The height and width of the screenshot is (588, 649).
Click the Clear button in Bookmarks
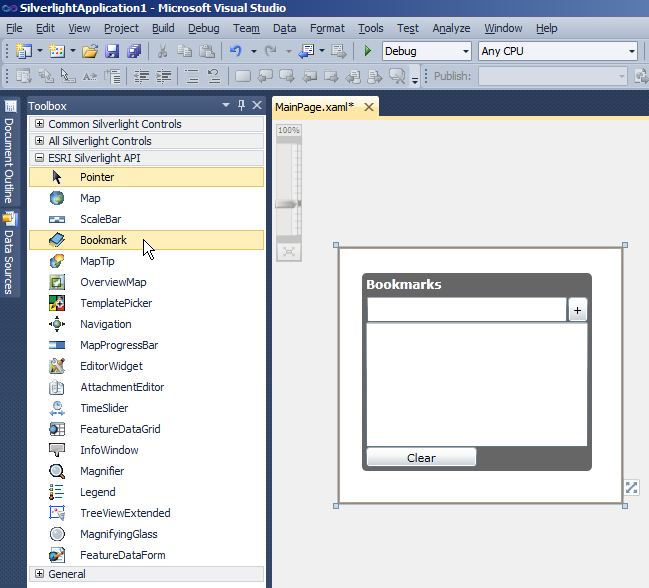(421, 457)
